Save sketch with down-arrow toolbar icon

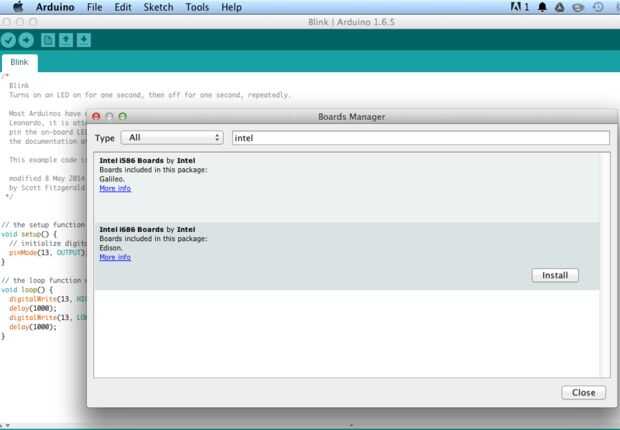(x=83, y=40)
